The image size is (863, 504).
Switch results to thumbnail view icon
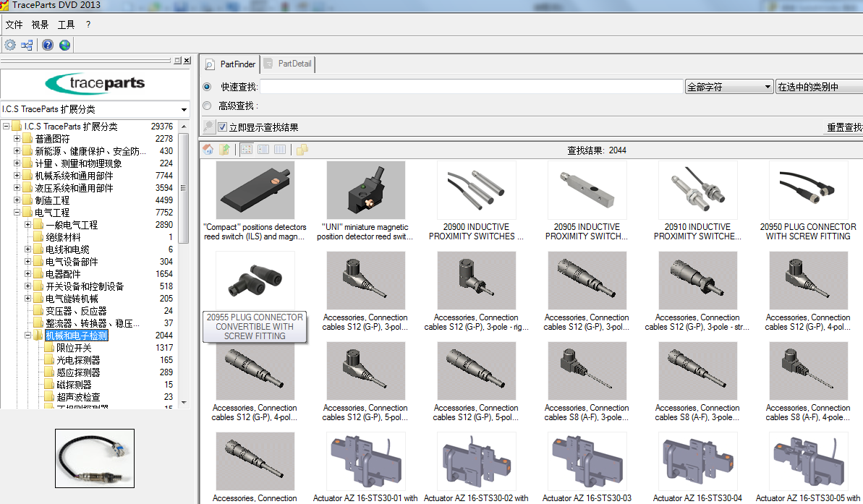click(246, 150)
